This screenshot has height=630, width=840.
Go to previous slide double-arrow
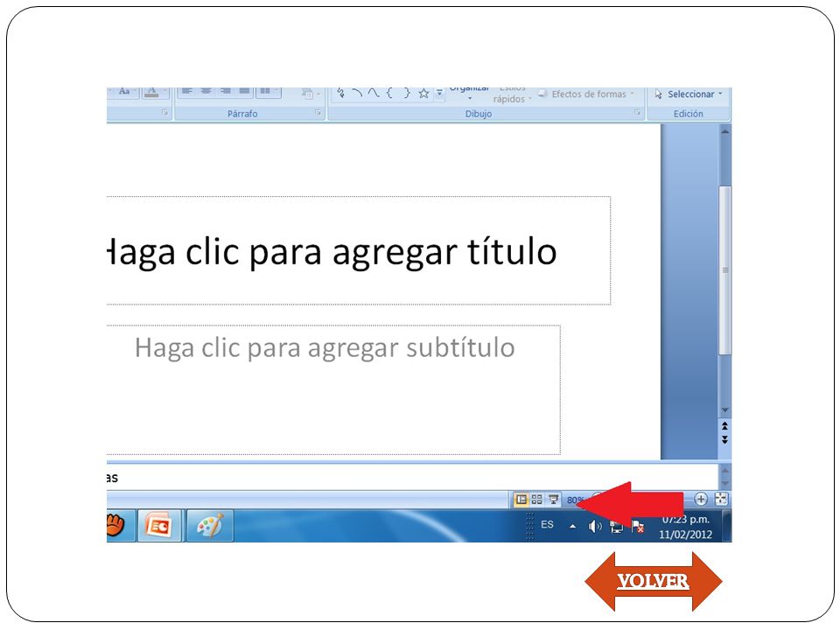coord(724,426)
